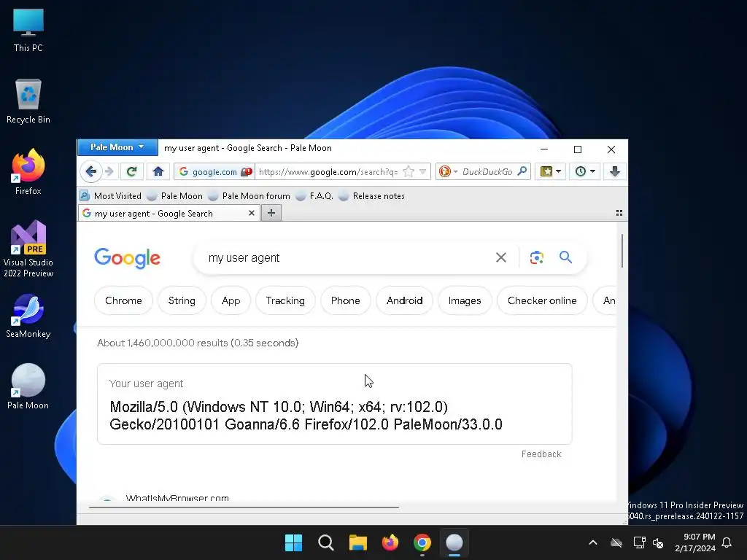This screenshot has width=747, height=560.
Task: Click the google.com site identity button
Action: tap(214, 171)
